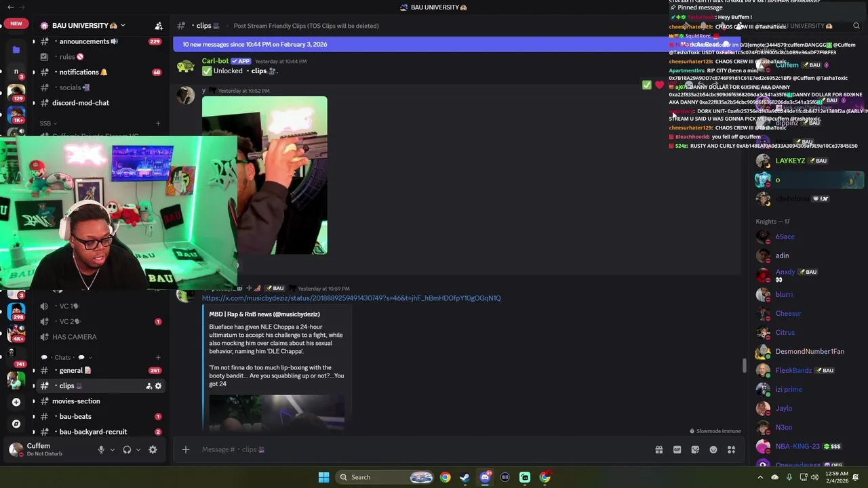Click the green checkmark reaction on the clip
Image resolution: width=868 pixels, height=488 pixels.
click(647, 85)
